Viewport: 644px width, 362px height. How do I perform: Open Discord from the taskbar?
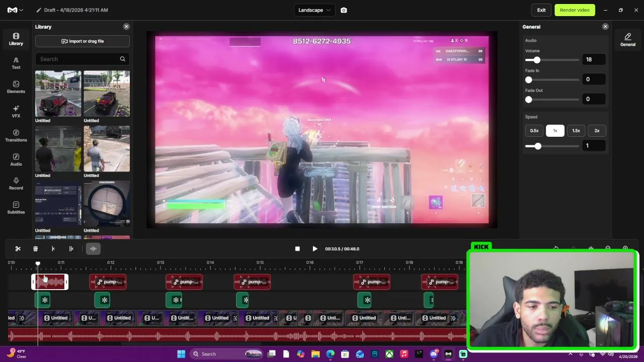pos(434,354)
